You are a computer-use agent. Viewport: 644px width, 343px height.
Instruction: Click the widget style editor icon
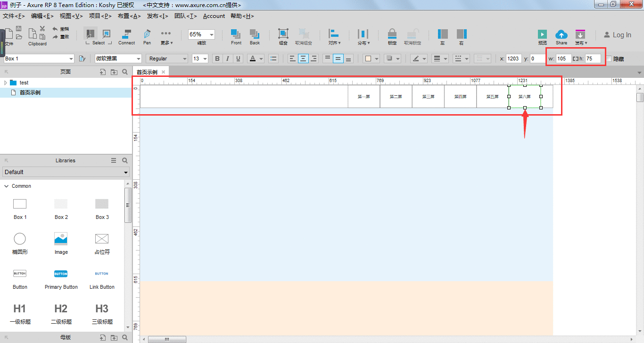pos(82,59)
